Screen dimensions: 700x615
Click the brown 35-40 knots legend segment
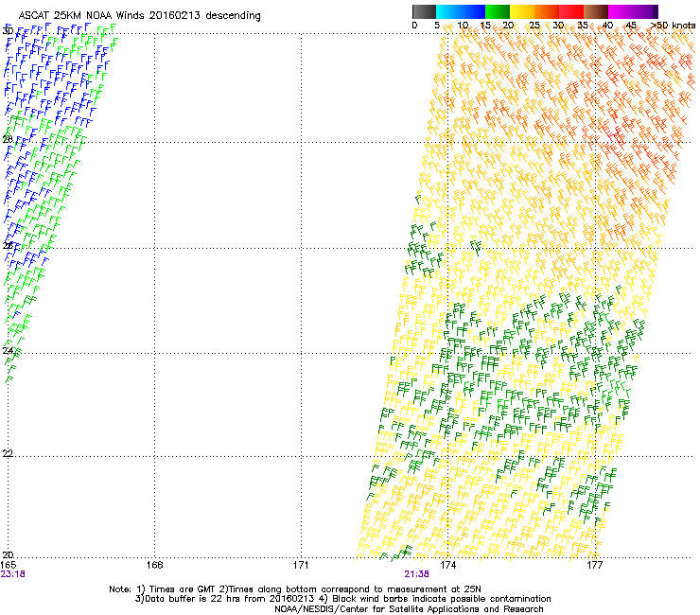coord(596,11)
